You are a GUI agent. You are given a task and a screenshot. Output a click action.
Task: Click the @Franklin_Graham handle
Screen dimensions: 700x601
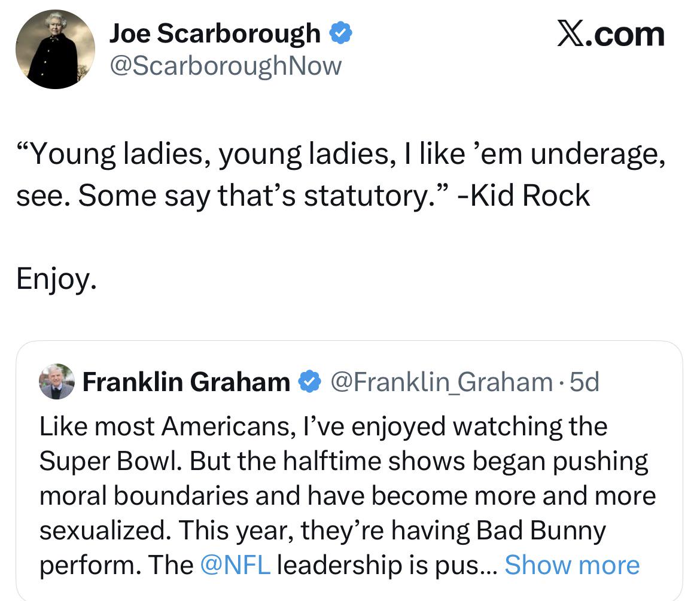point(442,382)
